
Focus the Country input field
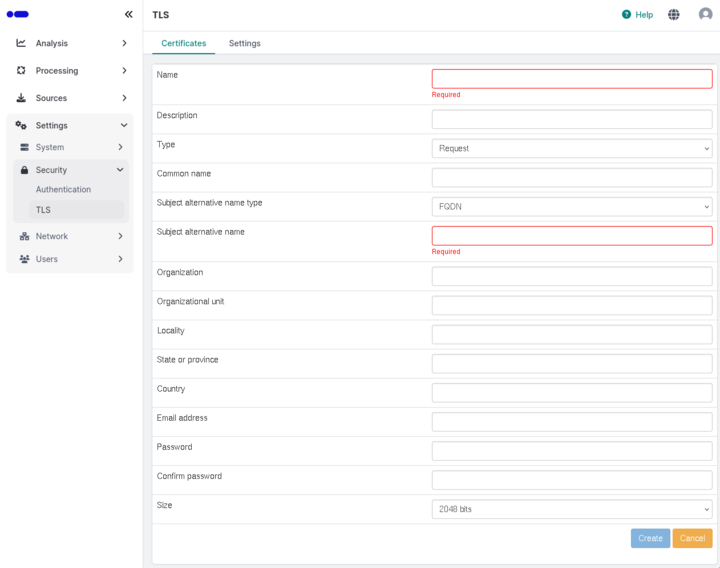tap(572, 393)
